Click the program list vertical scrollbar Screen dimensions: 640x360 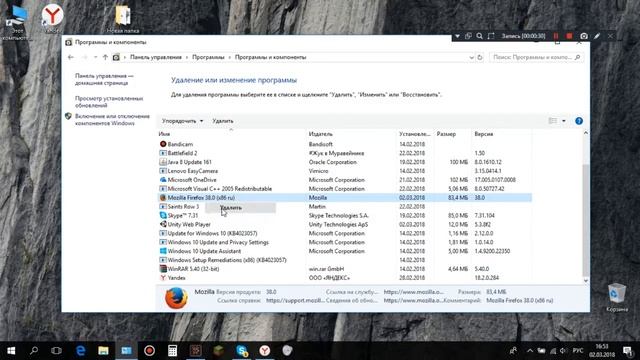(586, 220)
